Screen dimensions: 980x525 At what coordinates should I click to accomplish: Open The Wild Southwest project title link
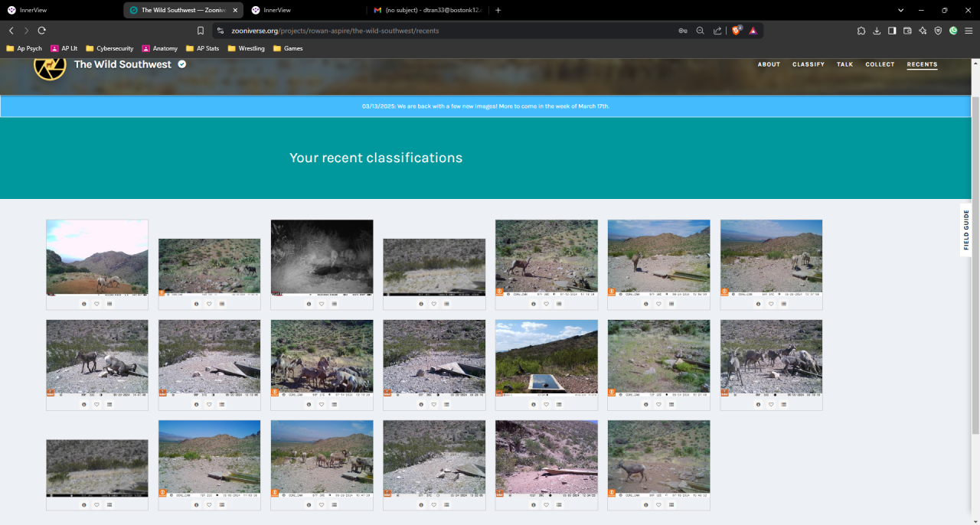pos(122,64)
